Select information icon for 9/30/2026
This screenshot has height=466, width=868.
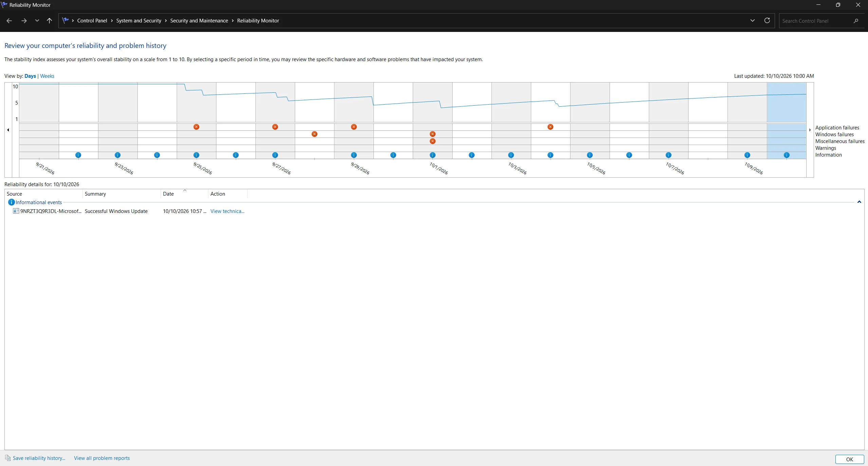393,155
